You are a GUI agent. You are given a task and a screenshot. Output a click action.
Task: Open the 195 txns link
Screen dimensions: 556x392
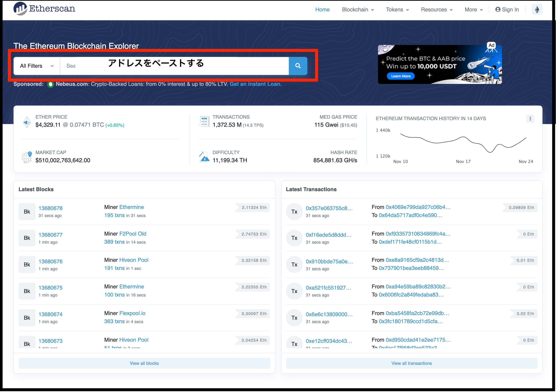pos(114,215)
